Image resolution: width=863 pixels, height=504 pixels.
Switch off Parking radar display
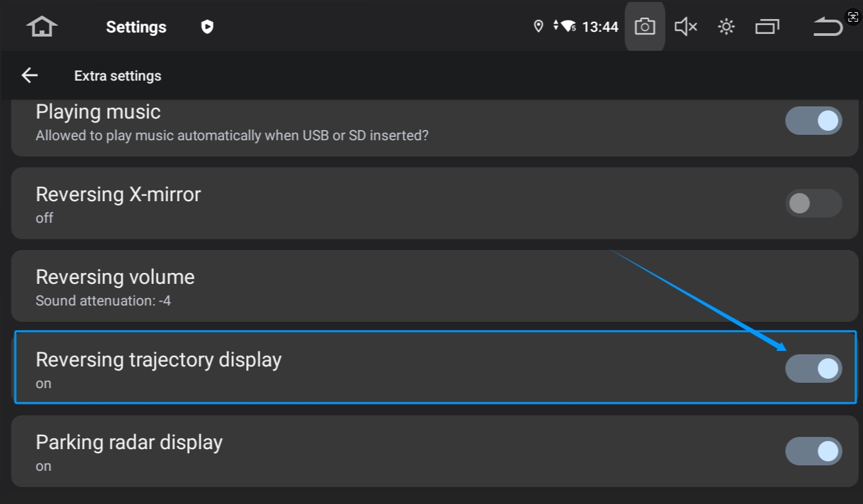pos(814,451)
